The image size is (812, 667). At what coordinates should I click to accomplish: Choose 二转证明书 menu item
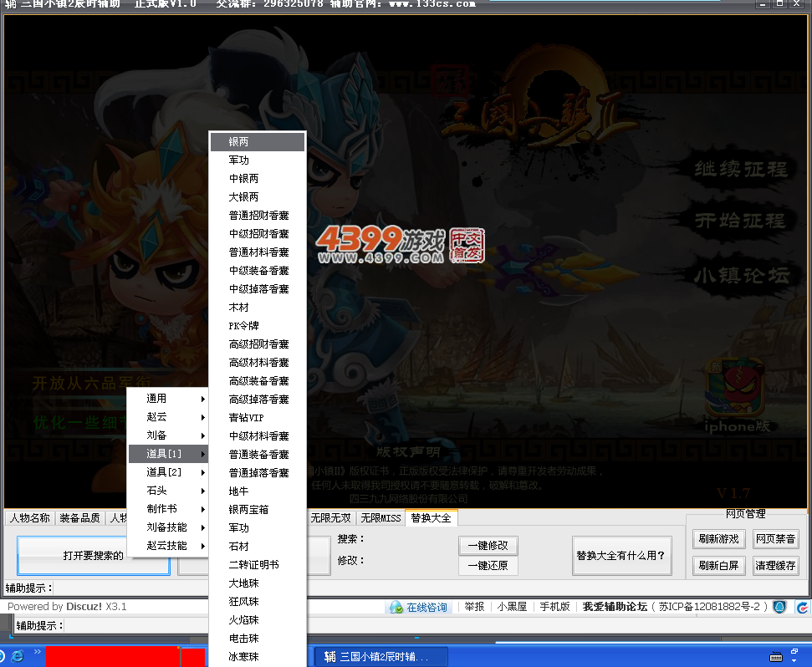point(258,564)
